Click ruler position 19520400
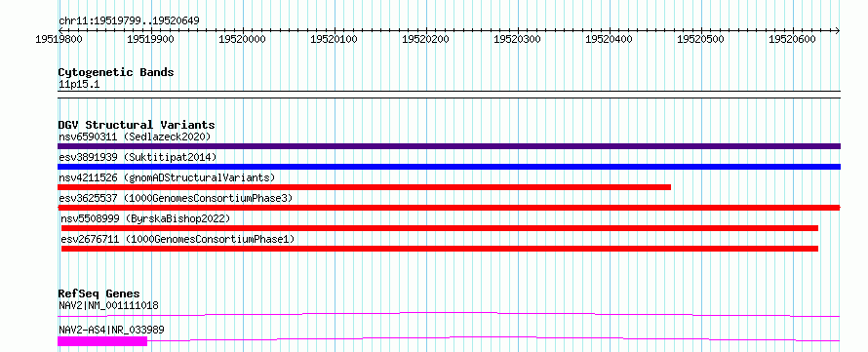The height and width of the screenshot is (352, 868). click(x=609, y=39)
